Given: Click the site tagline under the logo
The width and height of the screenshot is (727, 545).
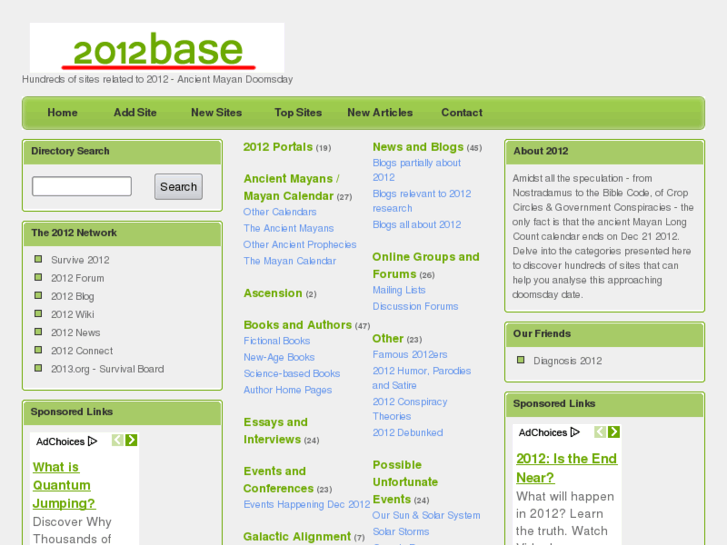Looking at the screenshot, I should point(157,79).
